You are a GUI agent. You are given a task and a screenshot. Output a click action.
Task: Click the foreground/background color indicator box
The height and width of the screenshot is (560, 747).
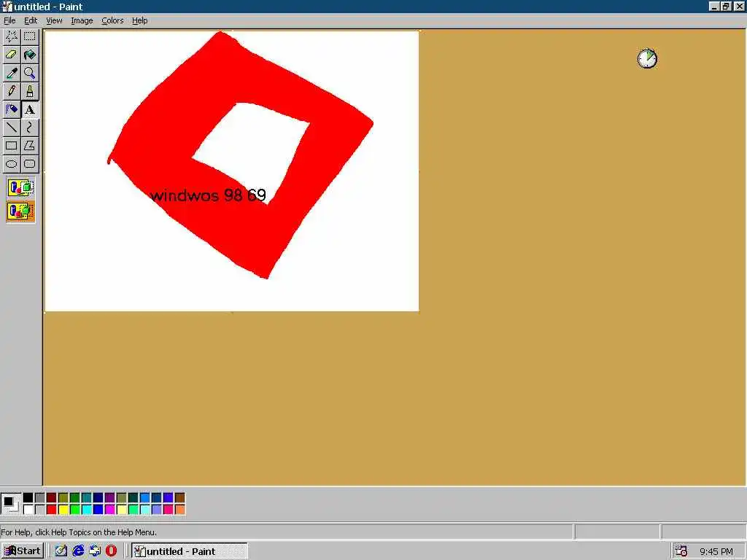10,504
